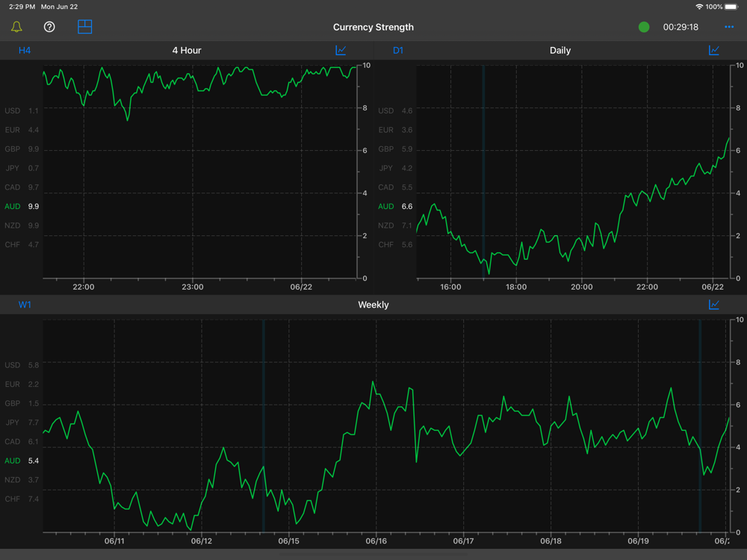Open the W1 timeframe selector

click(x=25, y=305)
